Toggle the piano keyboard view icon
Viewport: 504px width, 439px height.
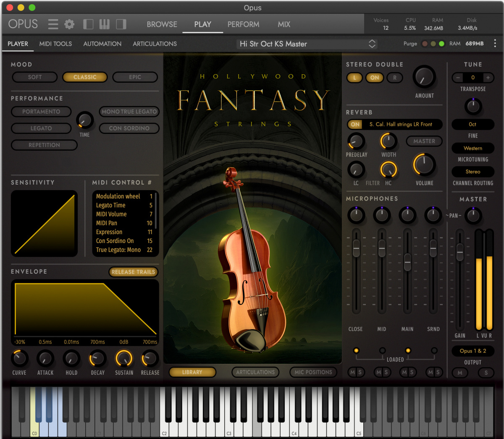click(105, 24)
